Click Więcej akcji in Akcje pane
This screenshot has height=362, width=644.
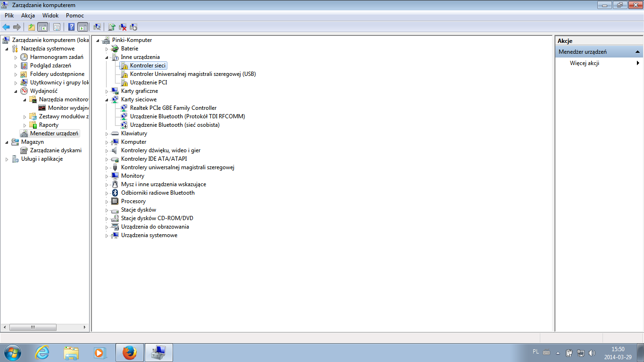tap(585, 63)
